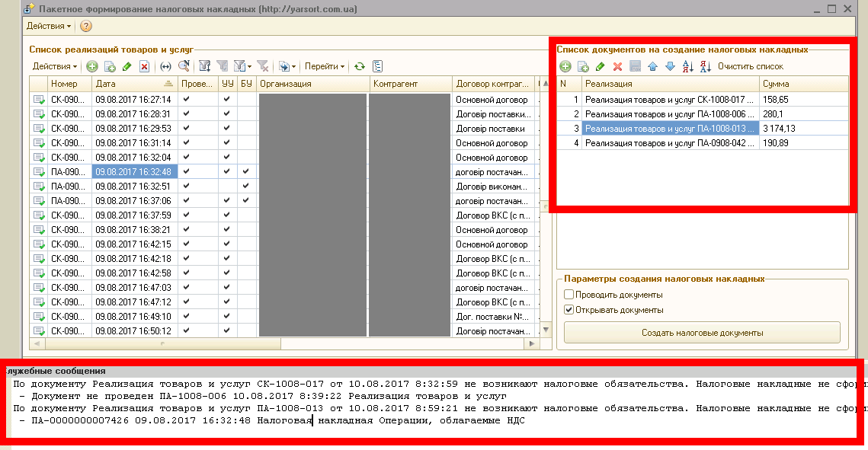Move the selected tax invoice row up
This screenshot has width=868, height=450.
pos(652,66)
